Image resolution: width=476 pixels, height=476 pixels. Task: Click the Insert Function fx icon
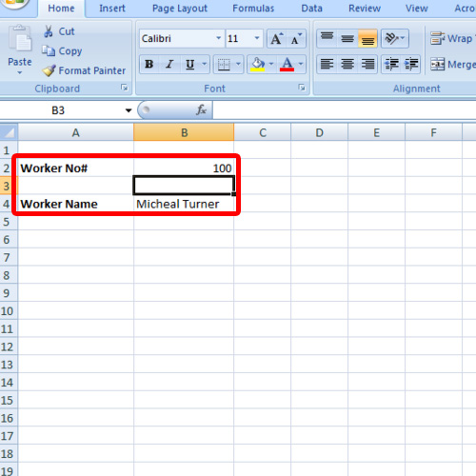click(201, 110)
